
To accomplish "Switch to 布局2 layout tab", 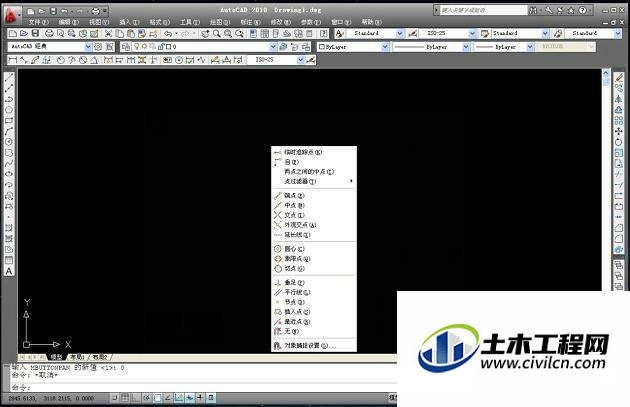I will pyautogui.click(x=100, y=357).
